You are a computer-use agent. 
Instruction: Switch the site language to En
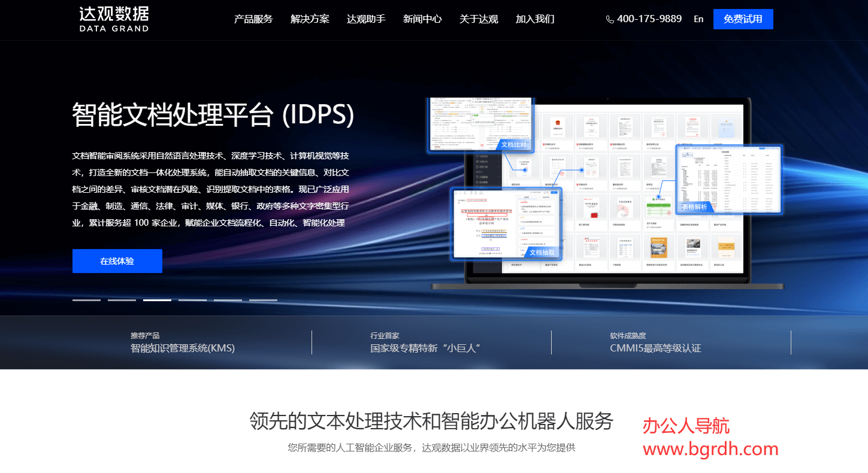click(698, 19)
